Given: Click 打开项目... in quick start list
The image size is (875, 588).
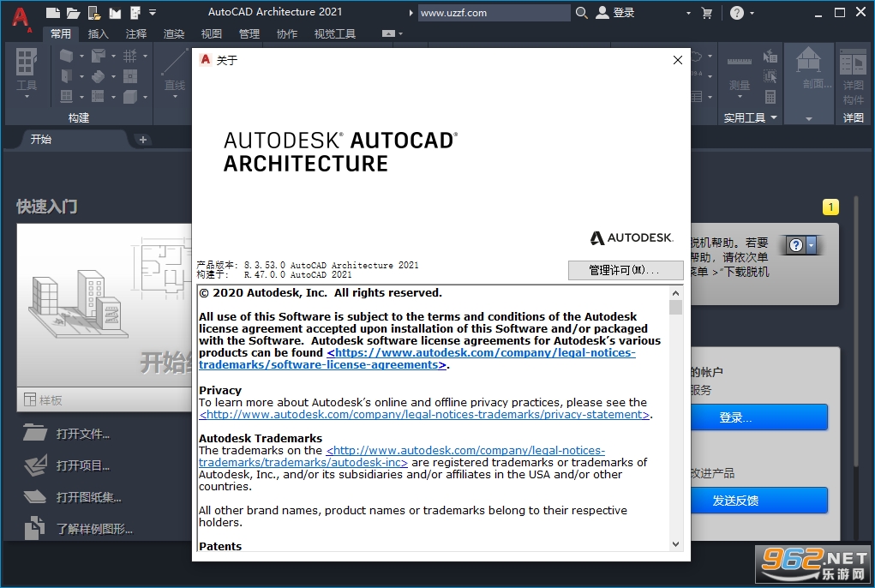Looking at the screenshot, I should click(67, 465).
